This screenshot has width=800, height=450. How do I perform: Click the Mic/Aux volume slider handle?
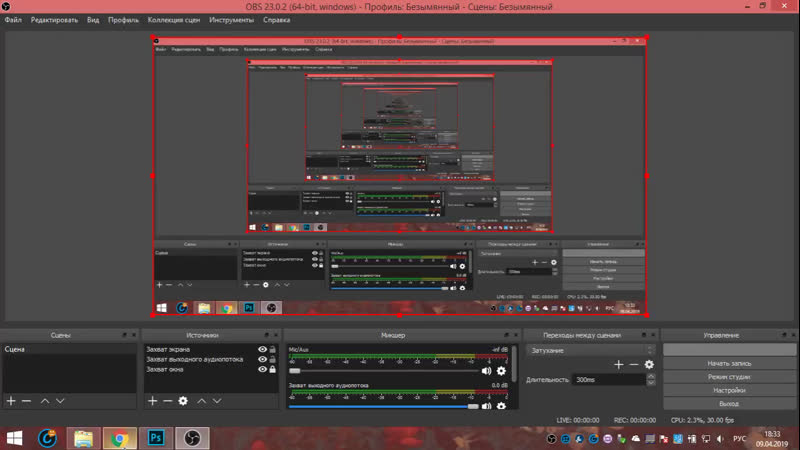point(294,371)
